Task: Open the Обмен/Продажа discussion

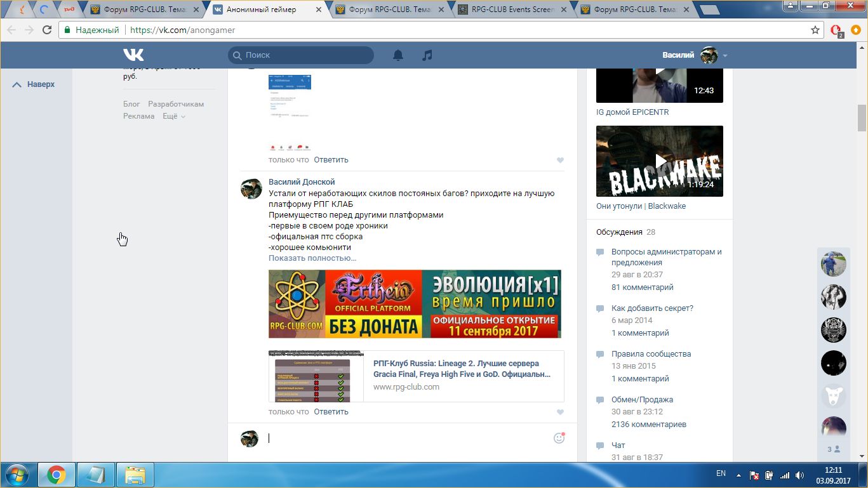Action: (642, 400)
